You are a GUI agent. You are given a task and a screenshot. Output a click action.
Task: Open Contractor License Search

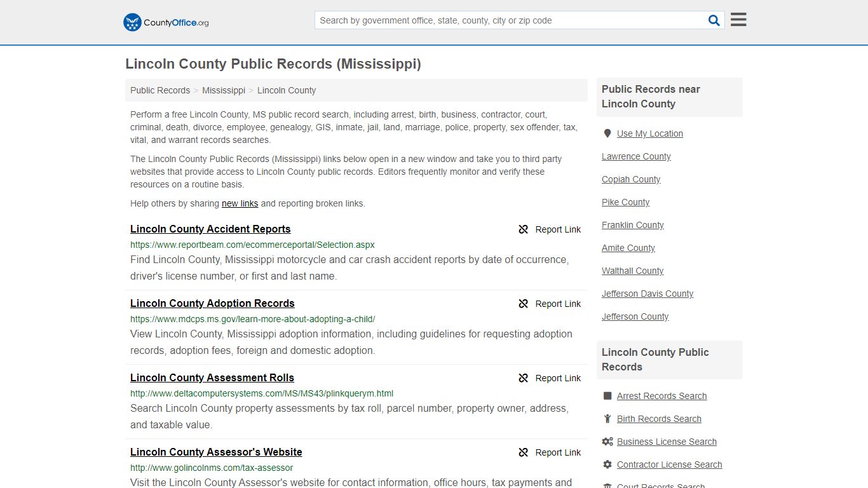coord(669,464)
